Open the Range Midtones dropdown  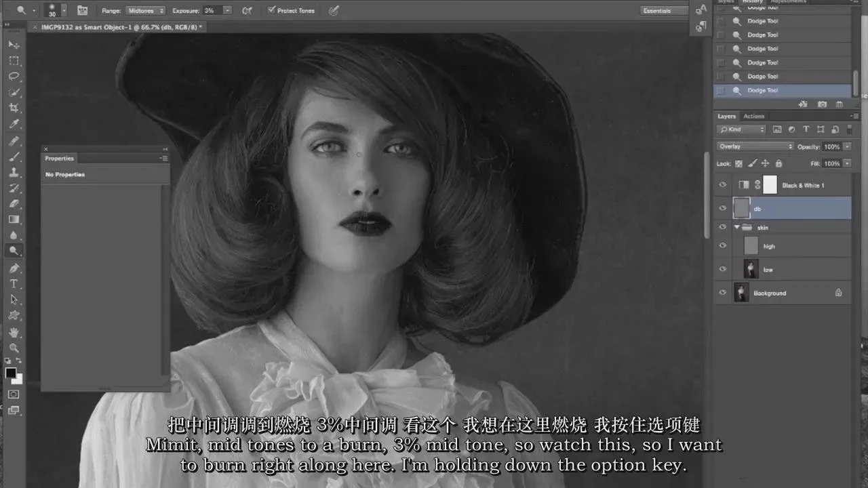point(145,11)
